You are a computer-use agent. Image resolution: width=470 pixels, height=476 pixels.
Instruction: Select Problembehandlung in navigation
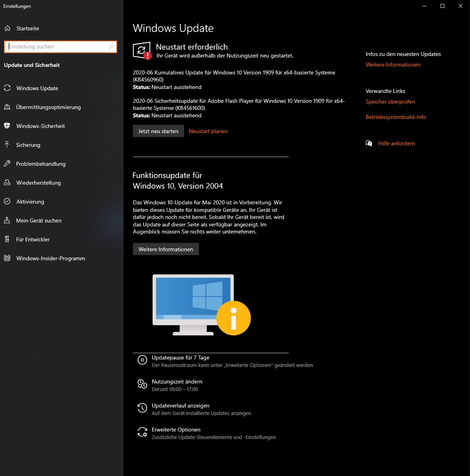pos(41,164)
